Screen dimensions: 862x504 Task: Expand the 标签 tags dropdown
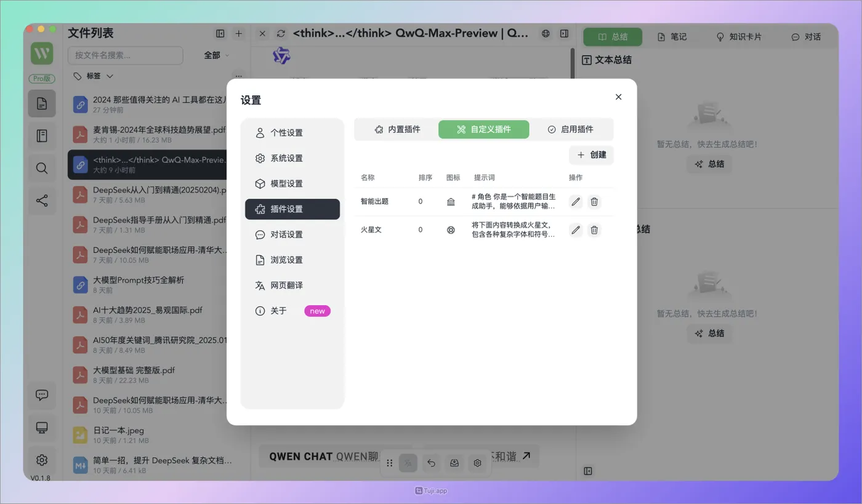click(x=93, y=76)
